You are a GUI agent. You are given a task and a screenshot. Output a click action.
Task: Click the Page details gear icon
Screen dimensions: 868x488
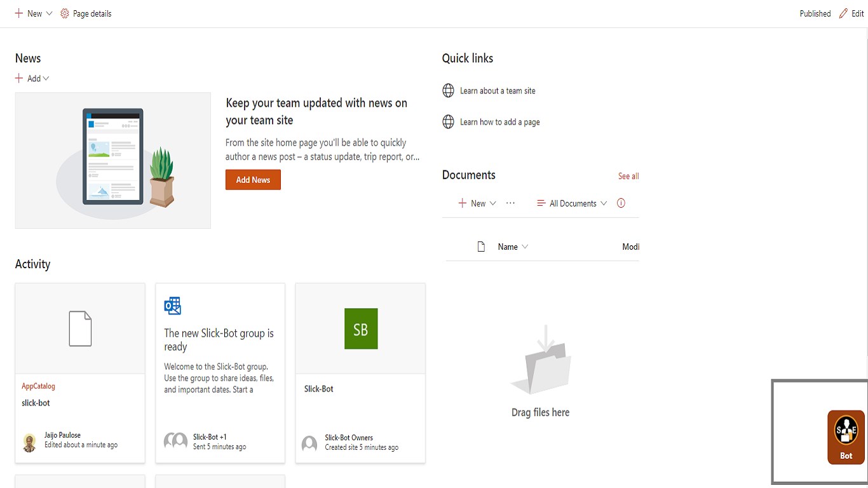(65, 13)
